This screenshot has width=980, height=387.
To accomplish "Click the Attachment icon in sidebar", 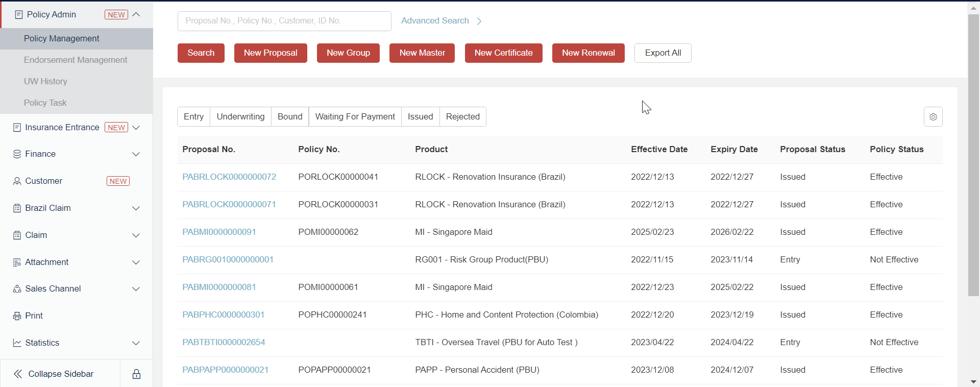I will coord(17,262).
